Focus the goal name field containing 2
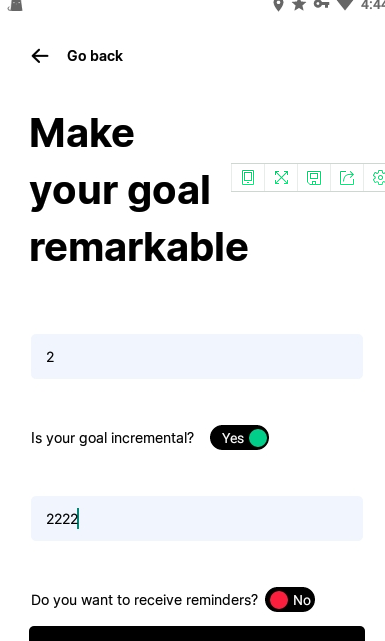This screenshot has width=385, height=641. pyautogui.click(x=197, y=356)
